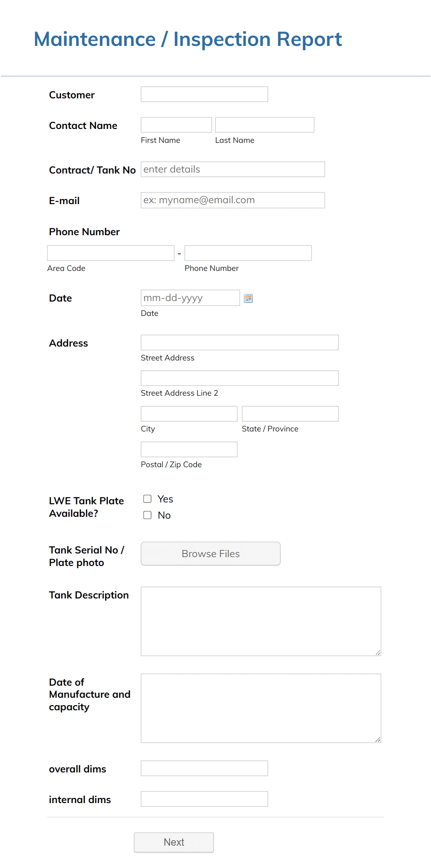Click the City input box
431x868 pixels.
[x=189, y=413]
